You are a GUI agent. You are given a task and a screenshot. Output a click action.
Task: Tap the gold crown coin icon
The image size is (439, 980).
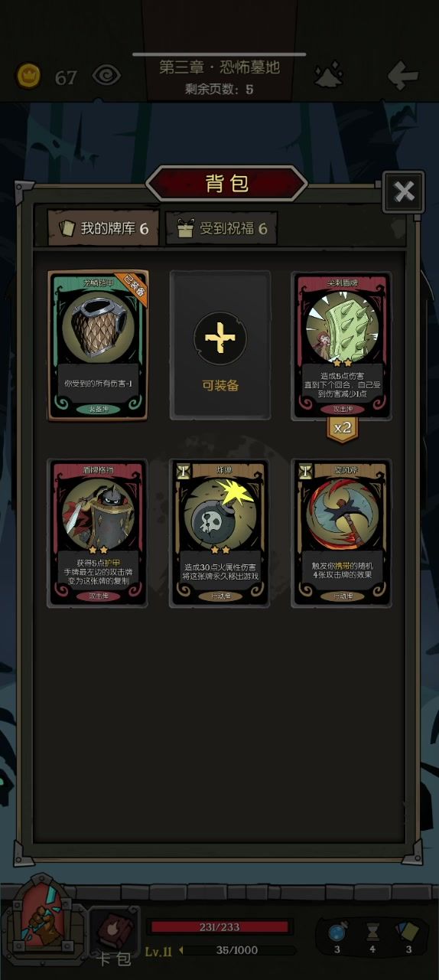pyautogui.click(x=29, y=76)
